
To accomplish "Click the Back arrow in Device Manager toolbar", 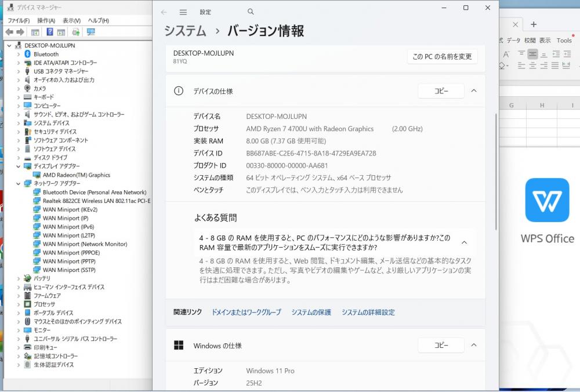I will point(9,32).
